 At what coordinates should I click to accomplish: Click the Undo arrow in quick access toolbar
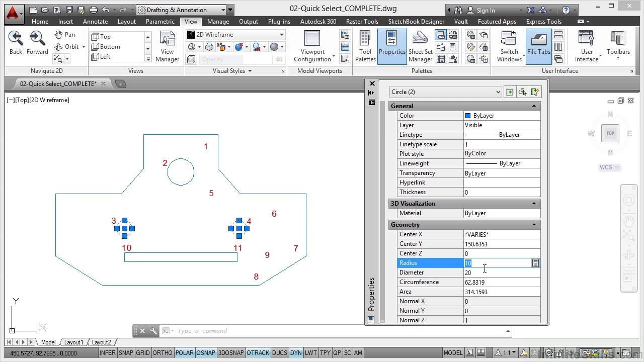click(x=106, y=10)
